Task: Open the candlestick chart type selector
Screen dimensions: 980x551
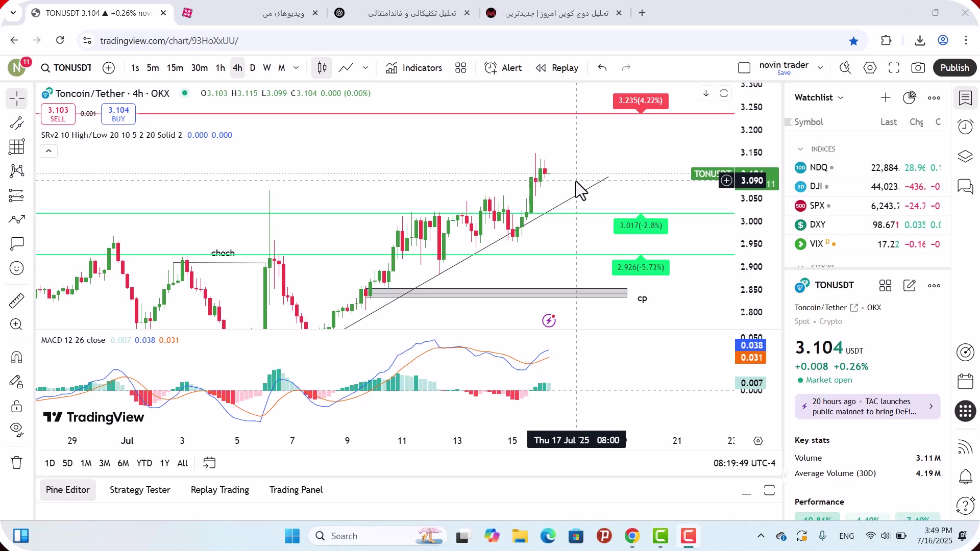Action: coord(322,68)
